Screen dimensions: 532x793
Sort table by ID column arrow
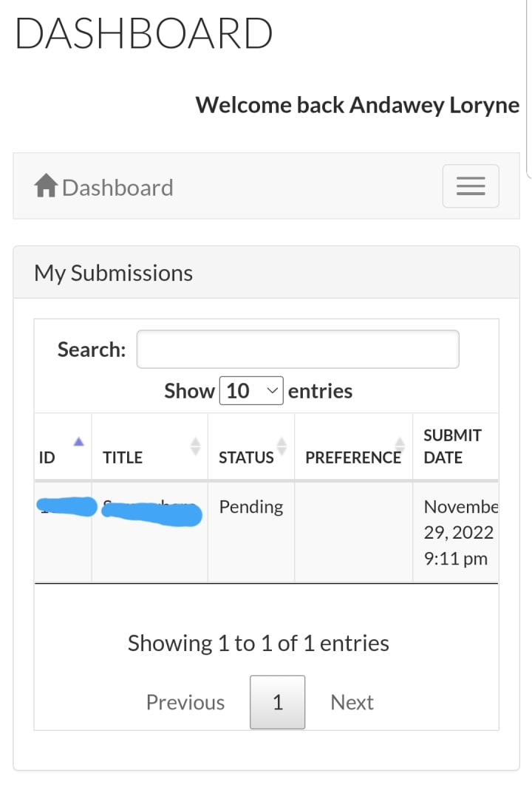[79, 442]
